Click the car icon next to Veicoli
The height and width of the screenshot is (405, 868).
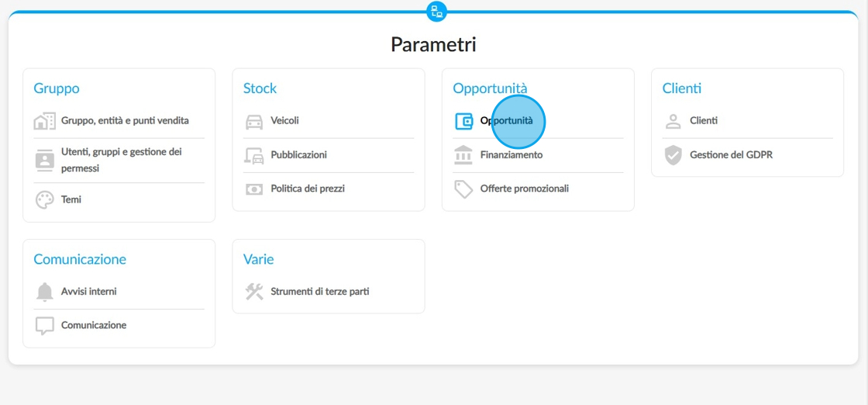(x=254, y=121)
